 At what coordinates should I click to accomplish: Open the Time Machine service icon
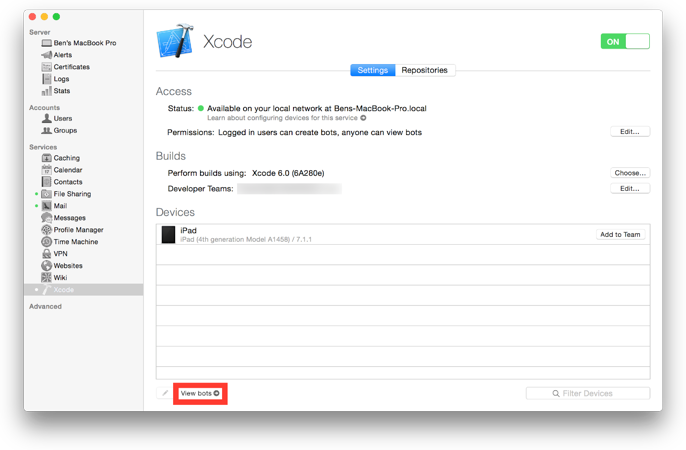46,241
